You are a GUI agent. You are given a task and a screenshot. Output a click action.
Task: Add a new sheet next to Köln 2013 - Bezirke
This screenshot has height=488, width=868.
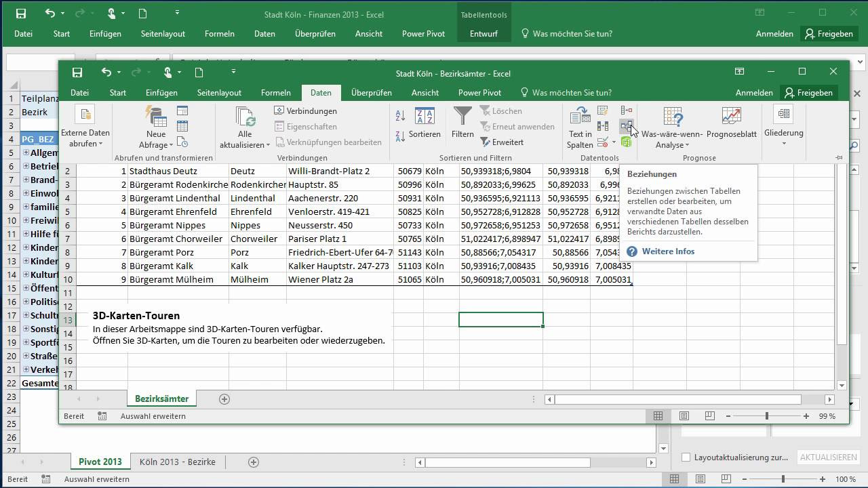click(x=254, y=462)
